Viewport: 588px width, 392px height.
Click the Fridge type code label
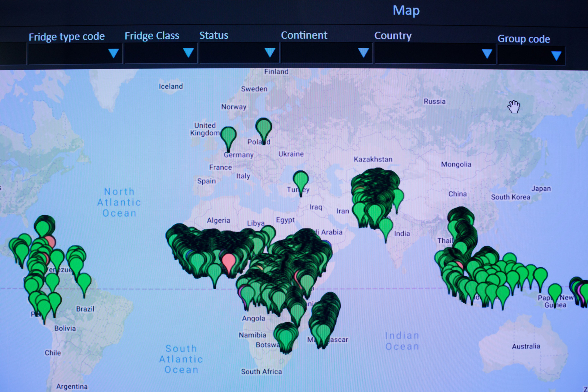(66, 37)
